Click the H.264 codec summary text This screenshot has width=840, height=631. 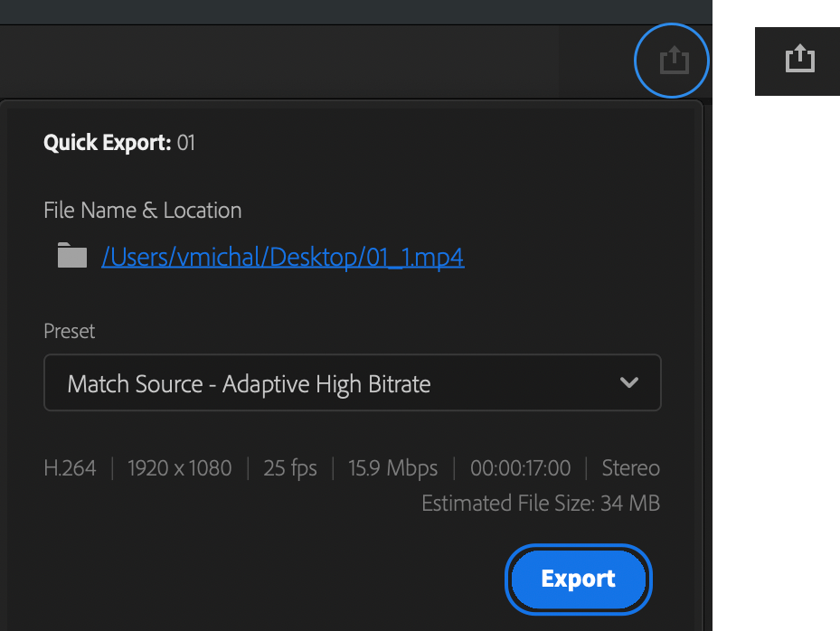(x=71, y=468)
